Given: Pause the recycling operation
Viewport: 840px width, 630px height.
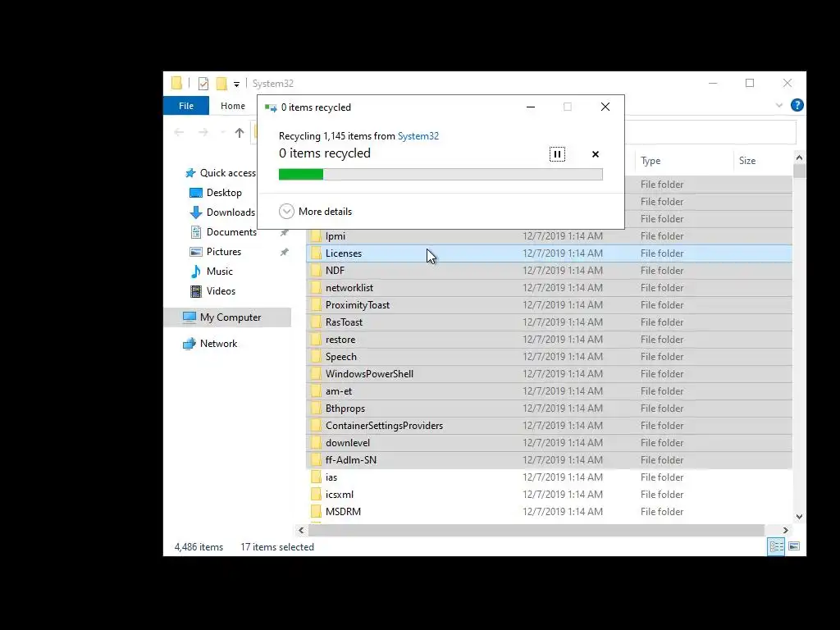Looking at the screenshot, I should 557,154.
